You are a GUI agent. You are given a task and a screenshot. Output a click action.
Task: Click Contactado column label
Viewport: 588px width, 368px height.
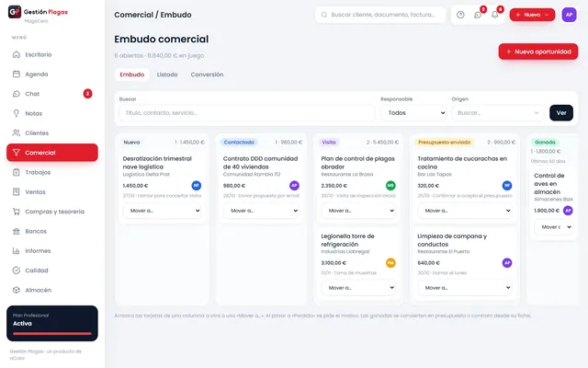coord(239,143)
